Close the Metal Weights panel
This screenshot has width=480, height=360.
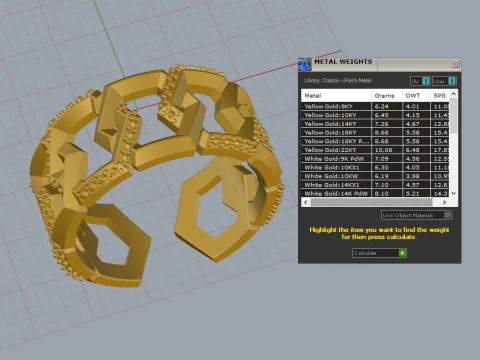[455, 64]
